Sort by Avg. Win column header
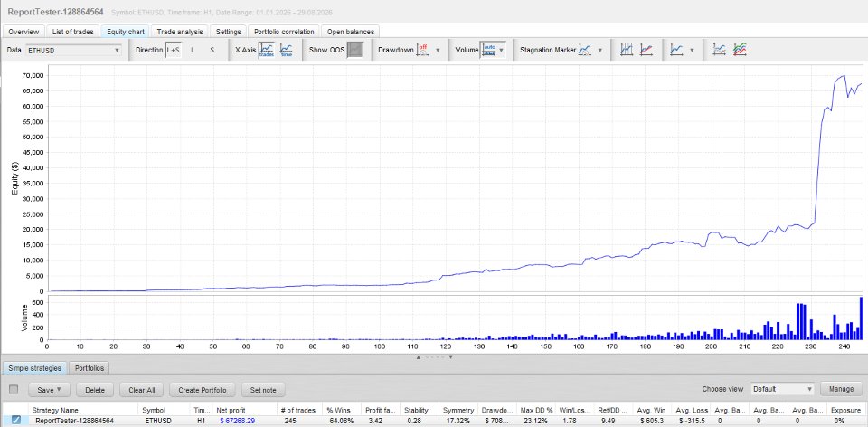The height and width of the screenshot is (427, 868). [653, 411]
